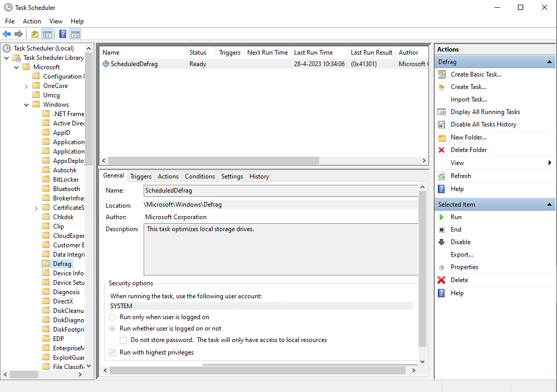Image resolution: width=557 pixels, height=392 pixels.
Task: Open the Action menu
Action: pos(32,21)
